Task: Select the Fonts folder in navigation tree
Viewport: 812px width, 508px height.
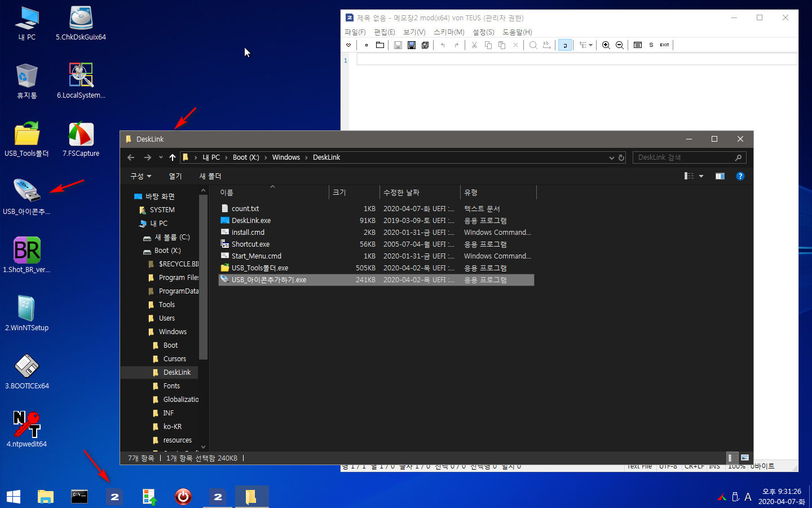Action: (x=171, y=386)
